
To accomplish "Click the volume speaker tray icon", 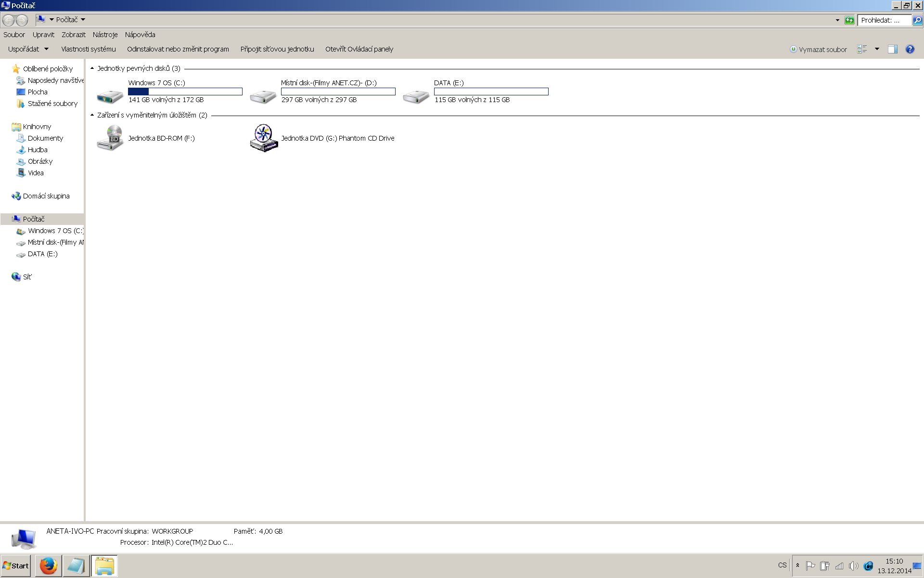I will click(853, 566).
